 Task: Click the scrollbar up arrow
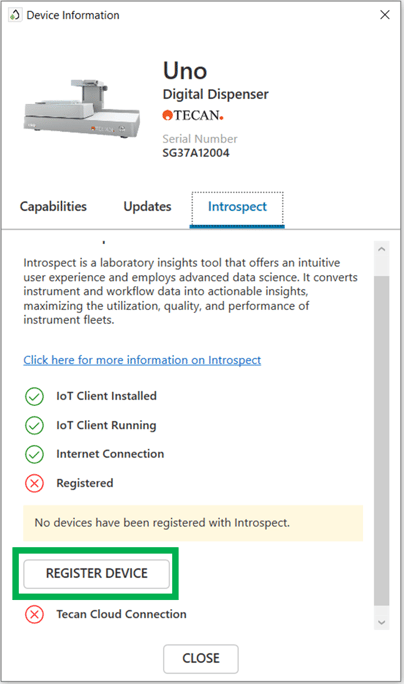pyautogui.click(x=381, y=249)
